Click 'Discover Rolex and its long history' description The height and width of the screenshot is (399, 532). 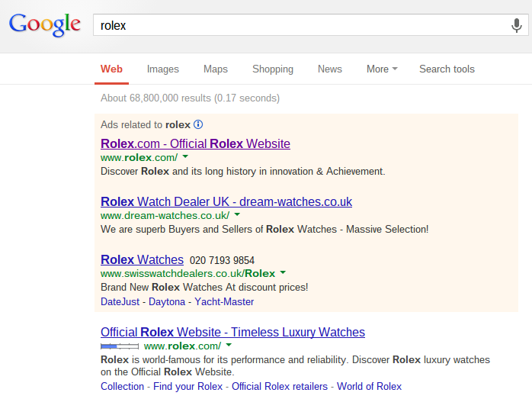243,171
